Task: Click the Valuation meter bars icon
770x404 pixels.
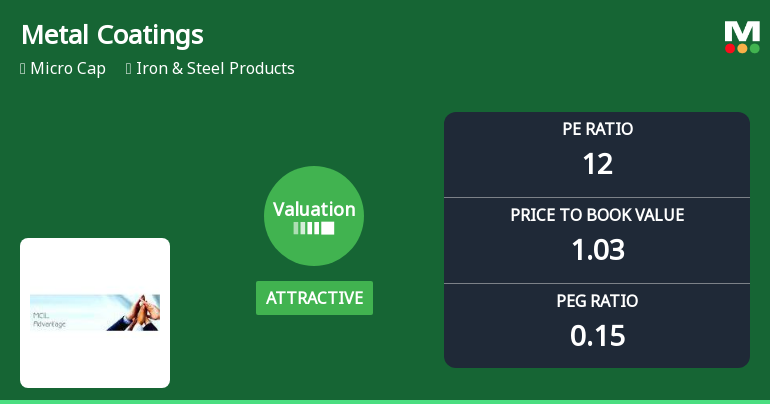Action: 314,228
